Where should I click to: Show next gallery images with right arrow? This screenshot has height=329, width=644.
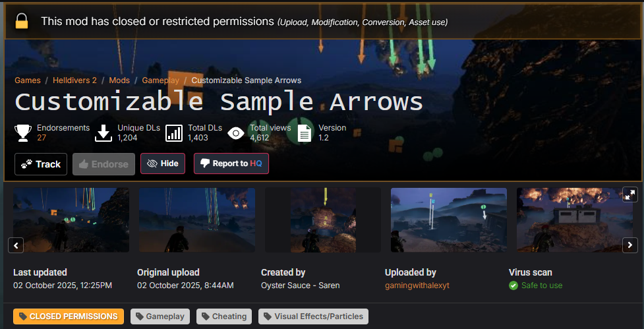click(630, 245)
